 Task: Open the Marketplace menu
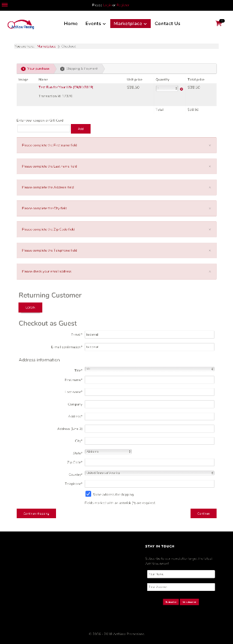click(x=131, y=23)
